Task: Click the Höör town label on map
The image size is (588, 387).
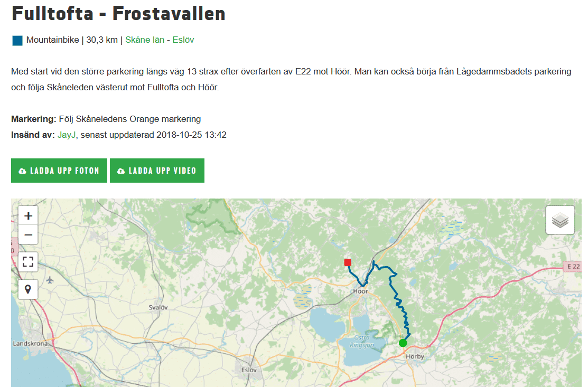Action: [360, 291]
